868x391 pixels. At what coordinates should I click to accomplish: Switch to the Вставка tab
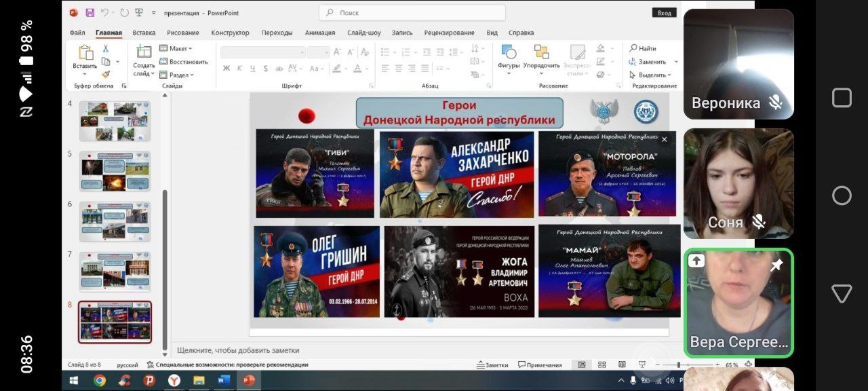point(144,33)
